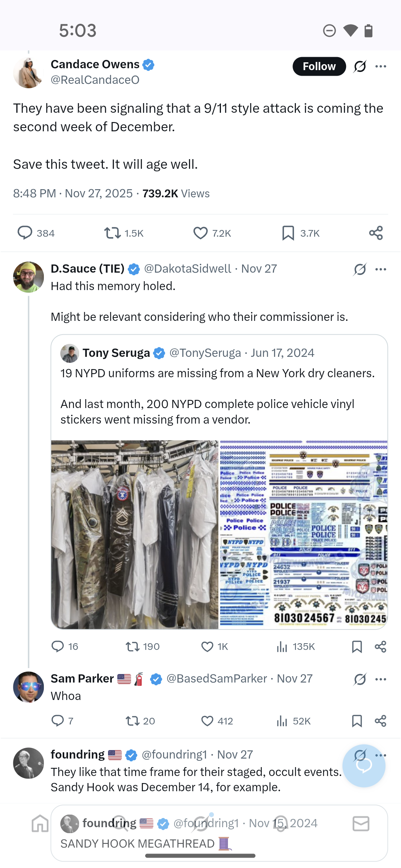Like Candace Owens' main tweet
Viewport: 401px width, 868px height.
click(x=200, y=233)
